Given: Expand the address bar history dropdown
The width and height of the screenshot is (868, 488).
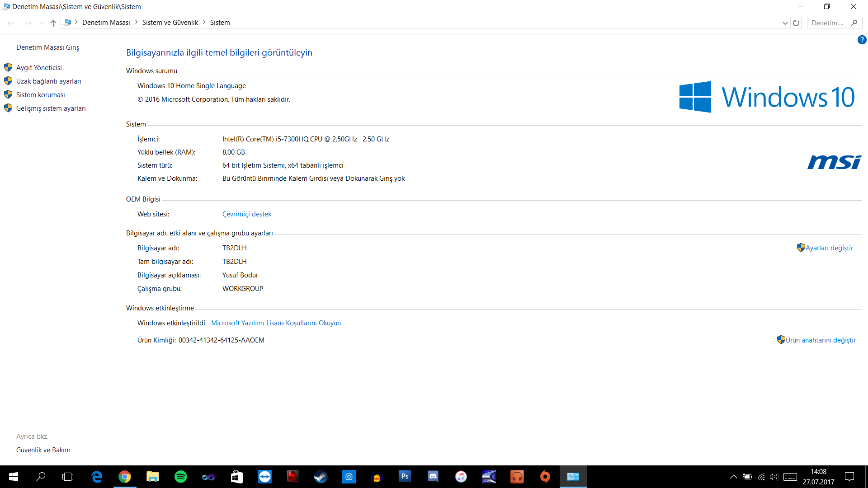Looking at the screenshot, I should click(x=785, y=23).
